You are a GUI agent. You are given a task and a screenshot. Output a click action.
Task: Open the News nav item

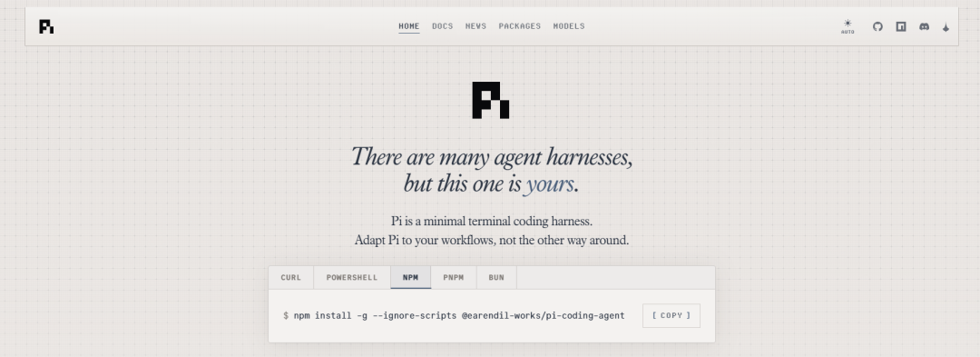click(x=475, y=26)
